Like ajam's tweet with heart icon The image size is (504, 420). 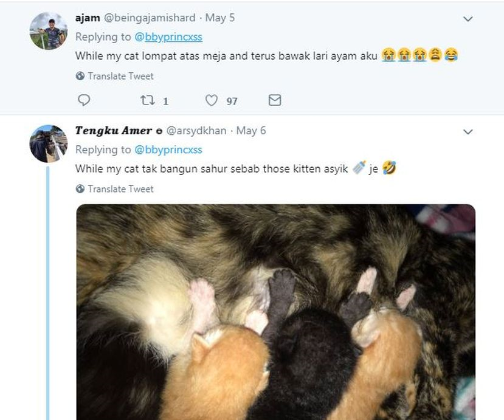211,100
